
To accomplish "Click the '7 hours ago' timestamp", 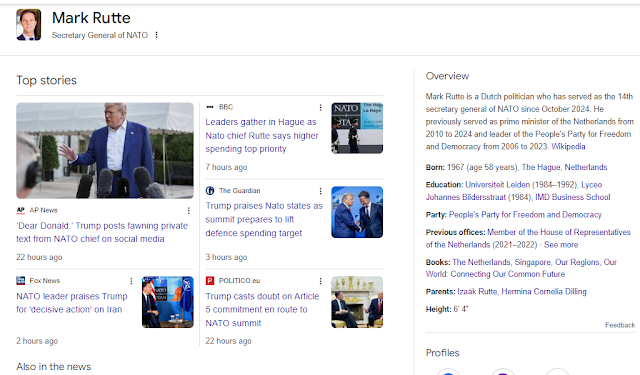I will 226,167.
